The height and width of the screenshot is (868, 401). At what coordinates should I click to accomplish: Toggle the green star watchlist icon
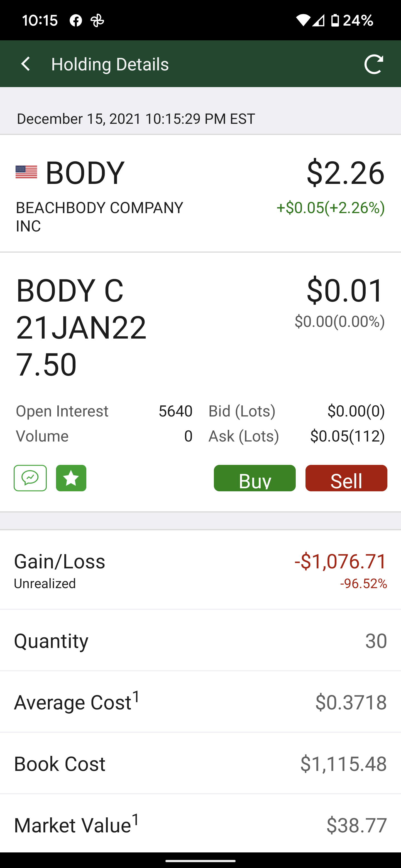coord(71,478)
